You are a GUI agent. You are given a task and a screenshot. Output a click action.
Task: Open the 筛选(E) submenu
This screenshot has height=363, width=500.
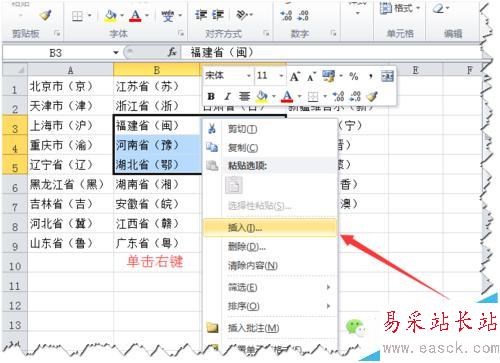(x=270, y=287)
